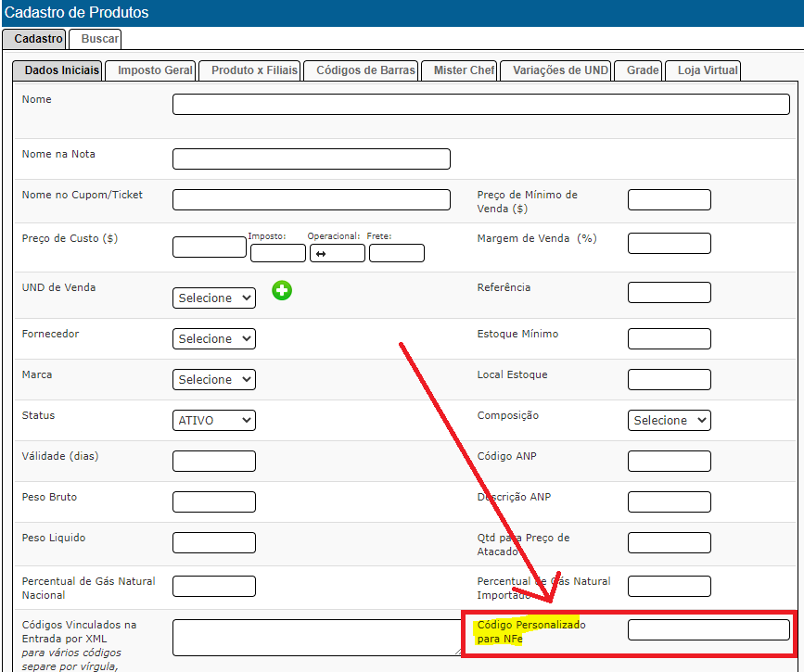
Task: Select the Códigos de Barras tab
Action: point(365,70)
